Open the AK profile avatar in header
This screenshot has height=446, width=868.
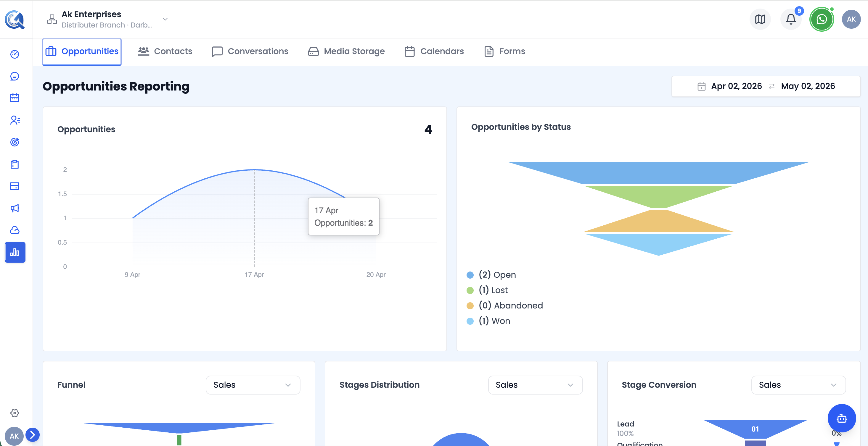[x=851, y=19]
